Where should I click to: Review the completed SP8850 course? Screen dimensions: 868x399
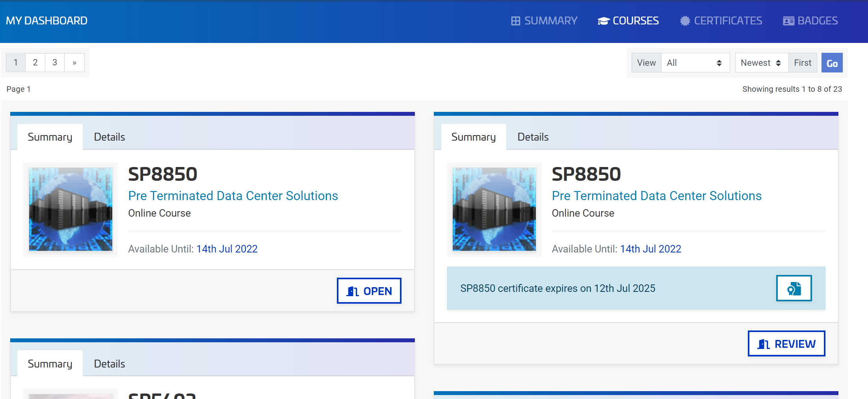(x=786, y=344)
